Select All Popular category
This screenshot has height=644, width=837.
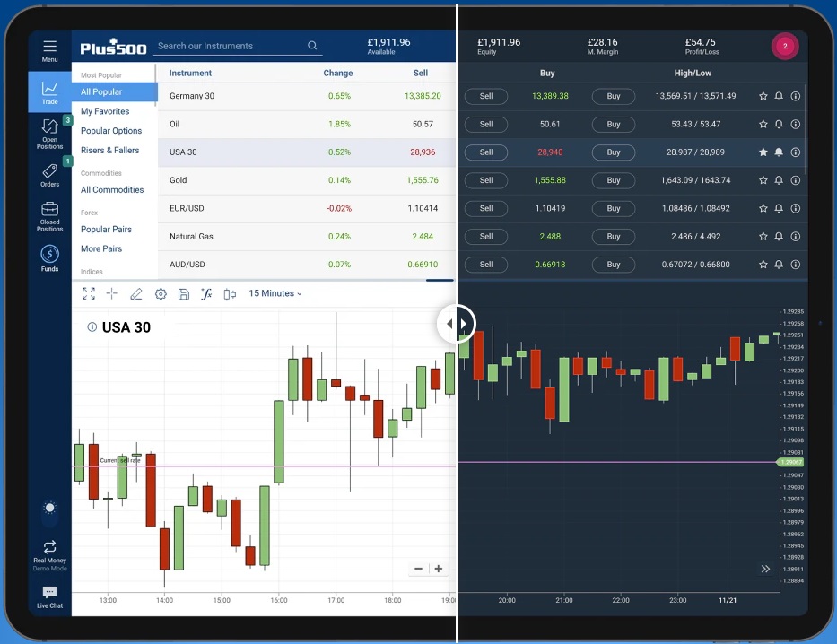[x=114, y=91]
